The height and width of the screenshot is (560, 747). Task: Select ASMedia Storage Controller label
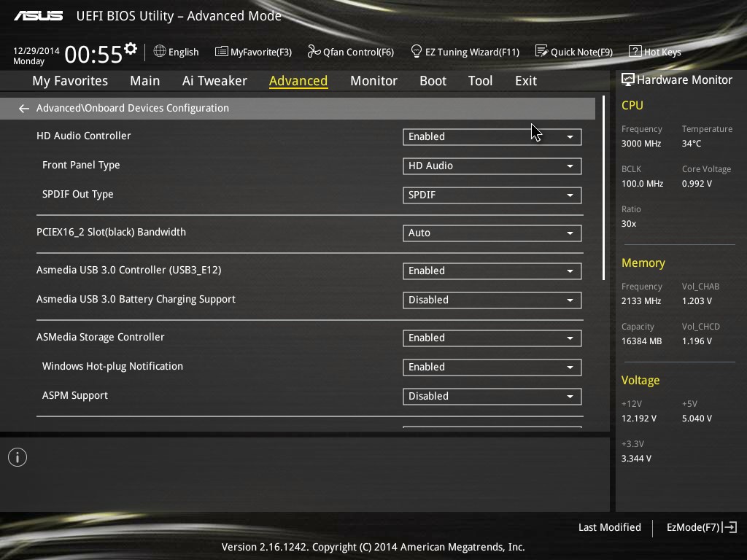tap(100, 338)
